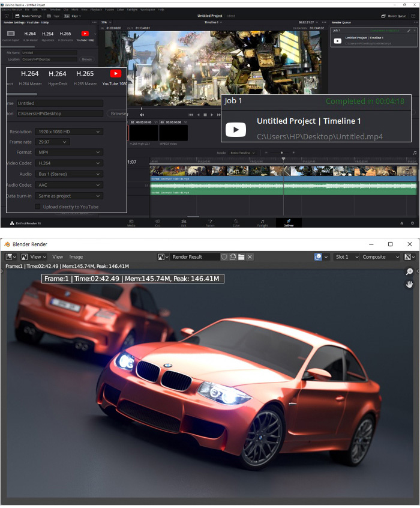Screen dimensions: 420x508
Task: Open the Composite layer dropdown in Blender
Action: (381, 257)
